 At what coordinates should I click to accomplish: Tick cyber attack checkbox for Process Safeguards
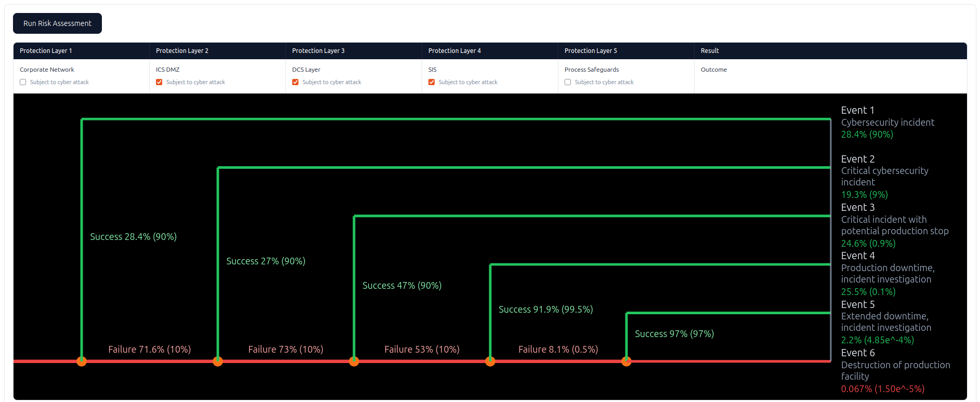(568, 82)
